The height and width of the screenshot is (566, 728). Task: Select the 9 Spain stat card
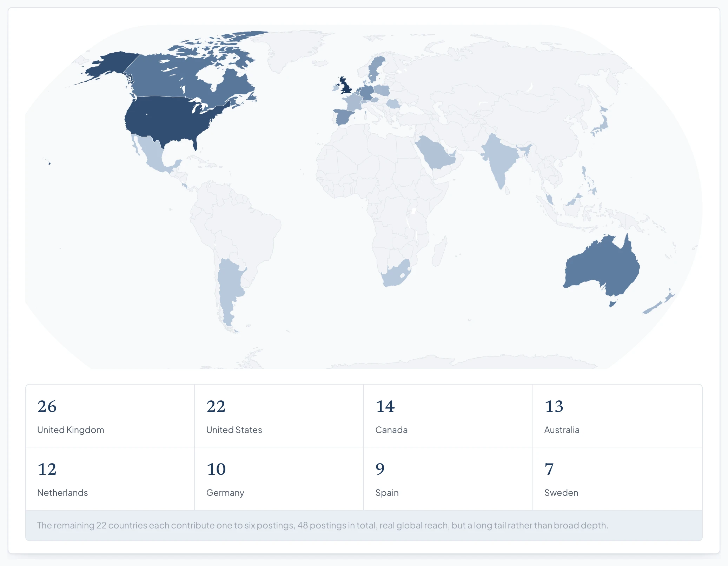(448, 478)
